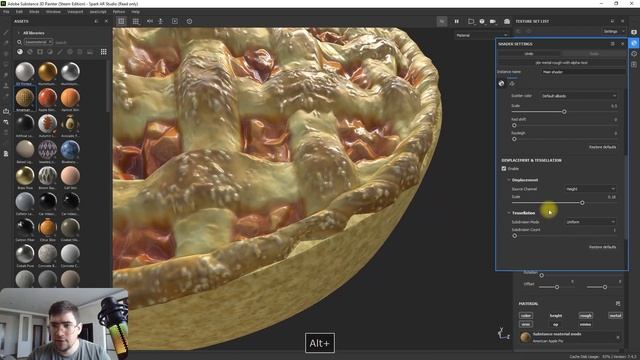
Task: Filter assets by materials sphere icon
Action: (x=20, y=52)
